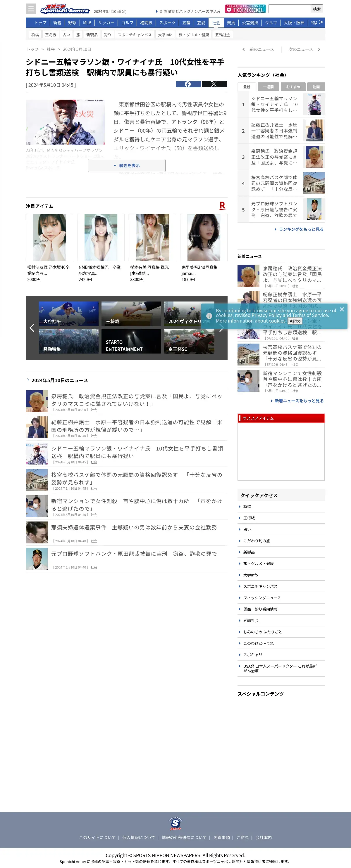Agree to the cookie policy
351x868 pixels.
(295, 321)
